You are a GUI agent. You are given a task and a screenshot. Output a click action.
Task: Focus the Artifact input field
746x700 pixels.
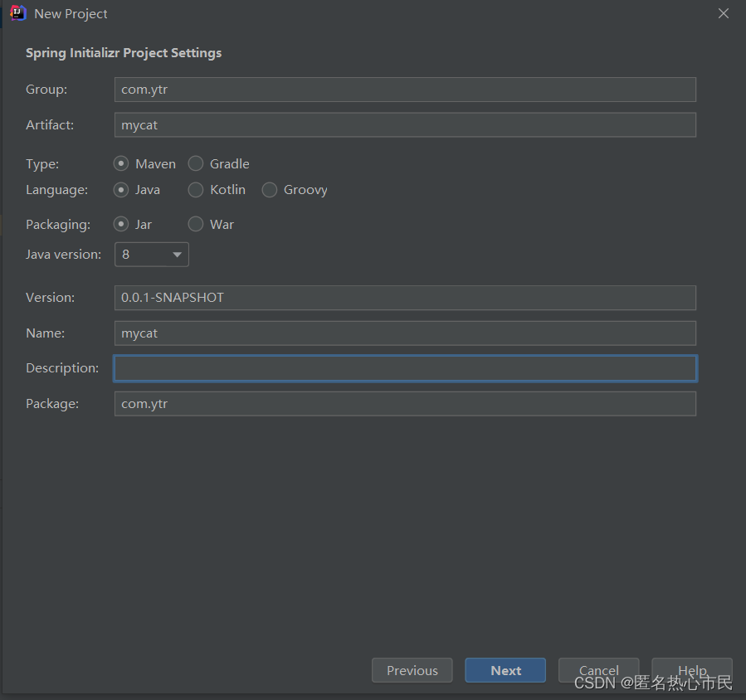tap(405, 125)
